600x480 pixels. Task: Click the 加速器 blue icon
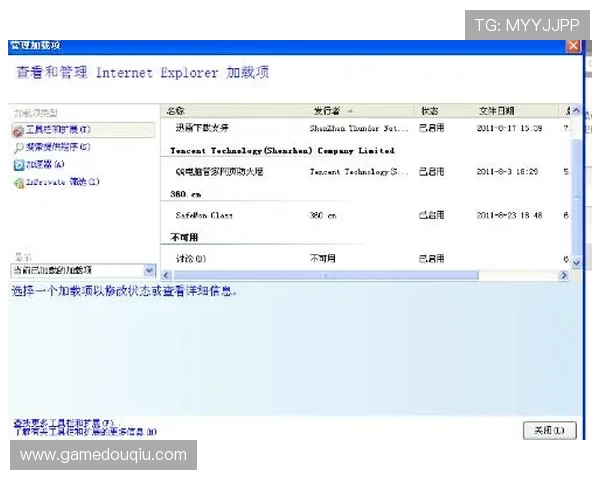19,165
